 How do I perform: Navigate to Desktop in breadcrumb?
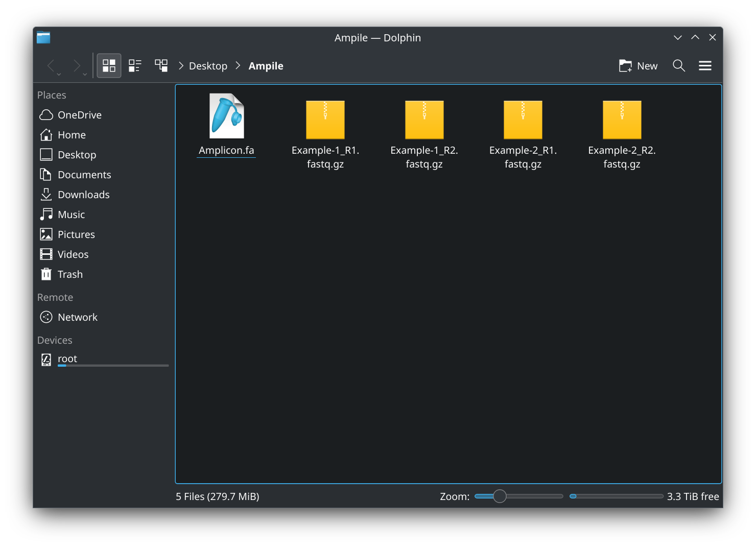pos(208,66)
